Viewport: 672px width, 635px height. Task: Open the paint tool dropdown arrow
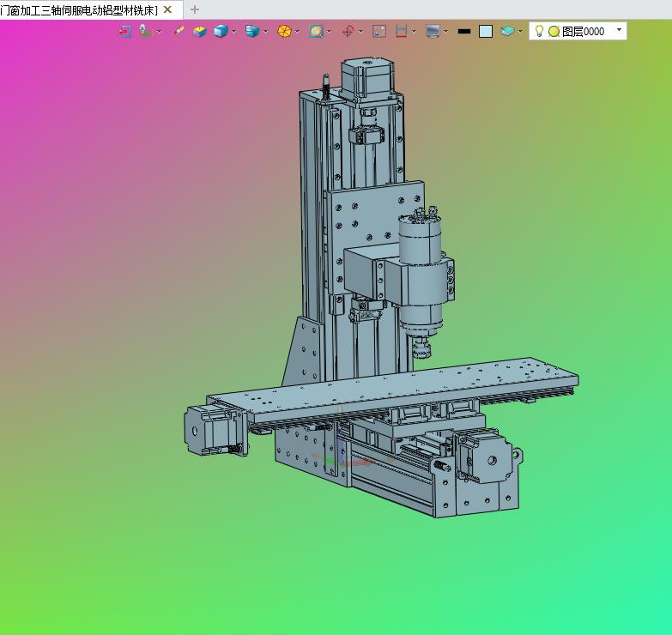(x=159, y=32)
